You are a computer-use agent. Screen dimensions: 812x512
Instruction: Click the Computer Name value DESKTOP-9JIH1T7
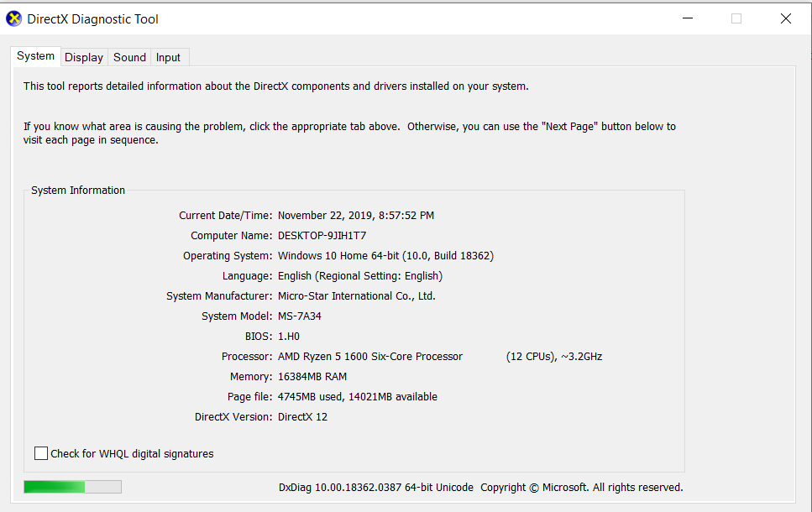pos(322,236)
